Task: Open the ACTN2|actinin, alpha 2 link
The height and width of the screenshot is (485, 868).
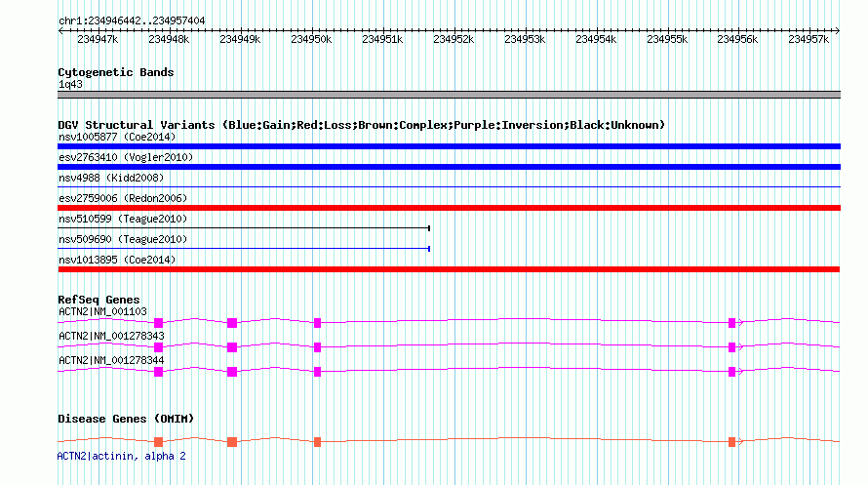Action: click(x=121, y=456)
